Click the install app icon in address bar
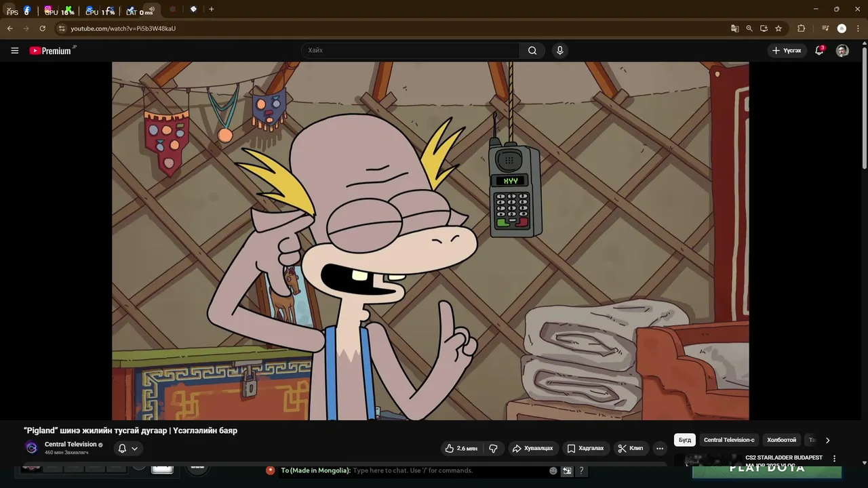The width and height of the screenshot is (868, 488). click(764, 28)
